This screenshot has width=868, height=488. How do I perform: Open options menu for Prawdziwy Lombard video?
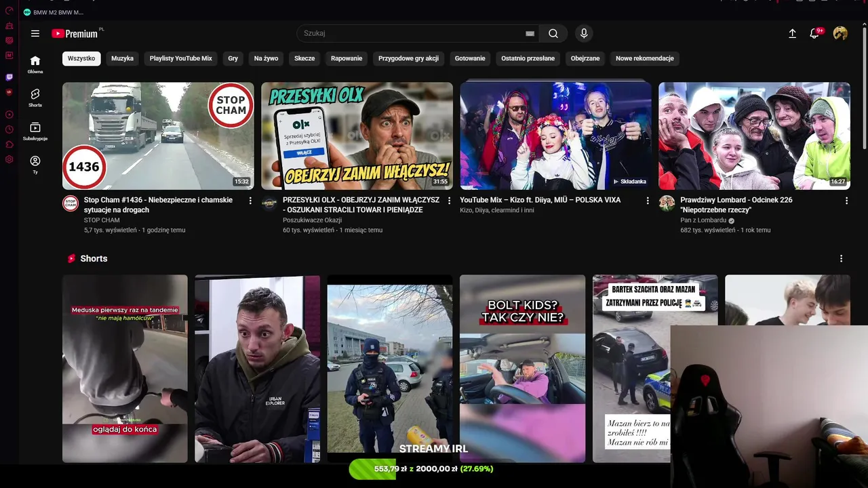846,201
